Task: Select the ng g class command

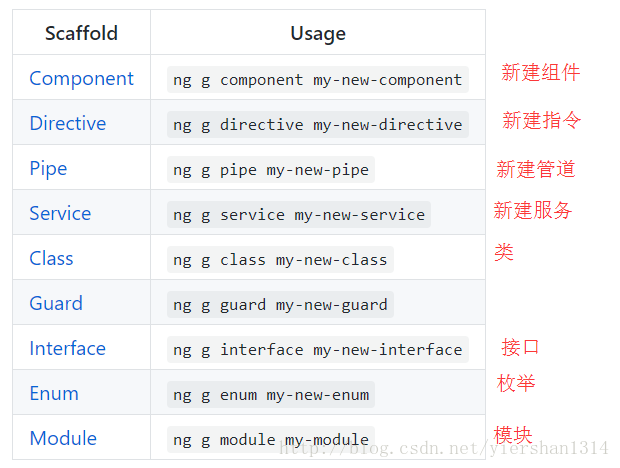Action: [x=280, y=260]
